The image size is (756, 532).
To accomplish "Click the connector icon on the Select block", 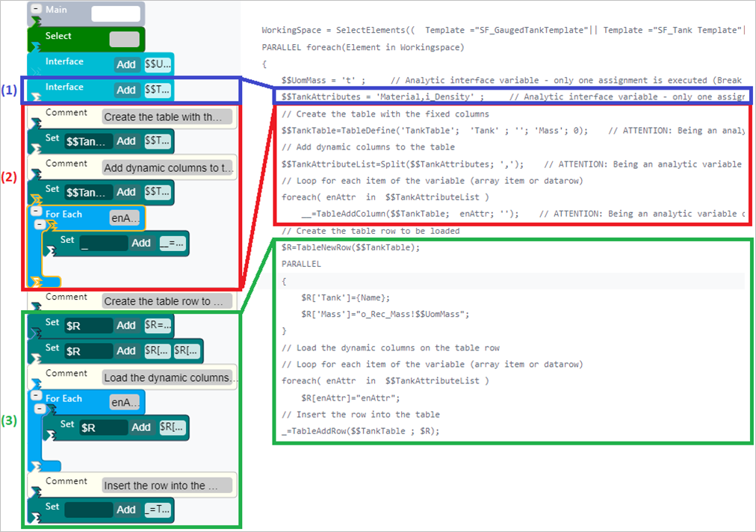I will coord(34,46).
